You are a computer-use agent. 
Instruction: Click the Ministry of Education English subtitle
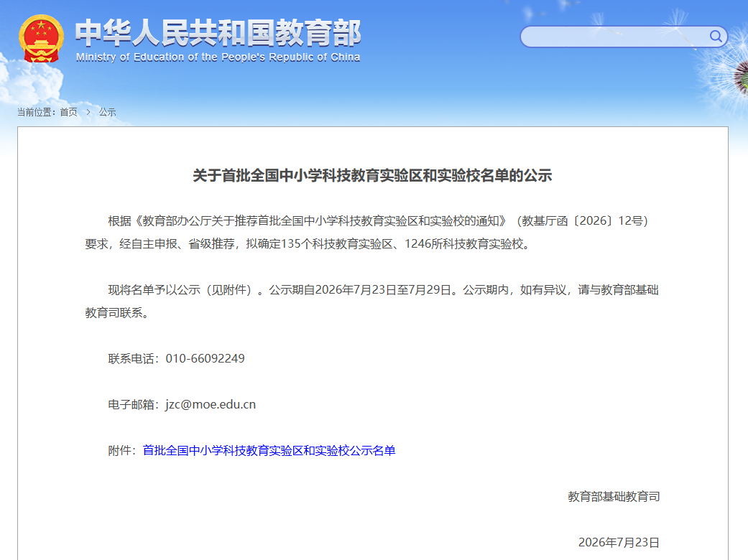tap(218, 57)
